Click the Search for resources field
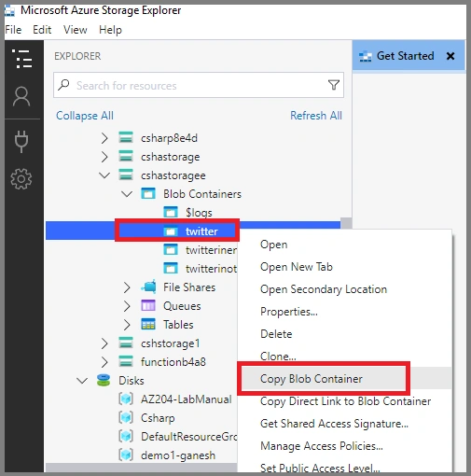This screenshot has width=471, height=476. click(x=199, y=85)
